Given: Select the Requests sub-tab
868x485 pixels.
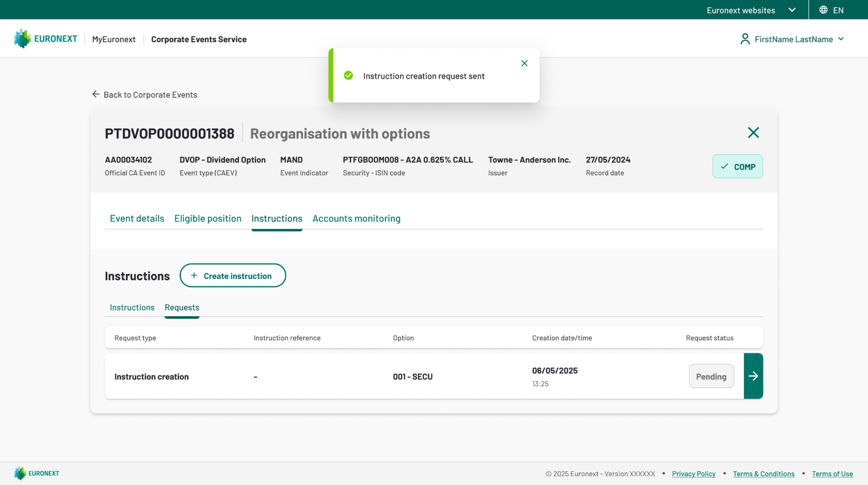Looking at the screenshot, I should pyautogui.click(x=182, y=307).
